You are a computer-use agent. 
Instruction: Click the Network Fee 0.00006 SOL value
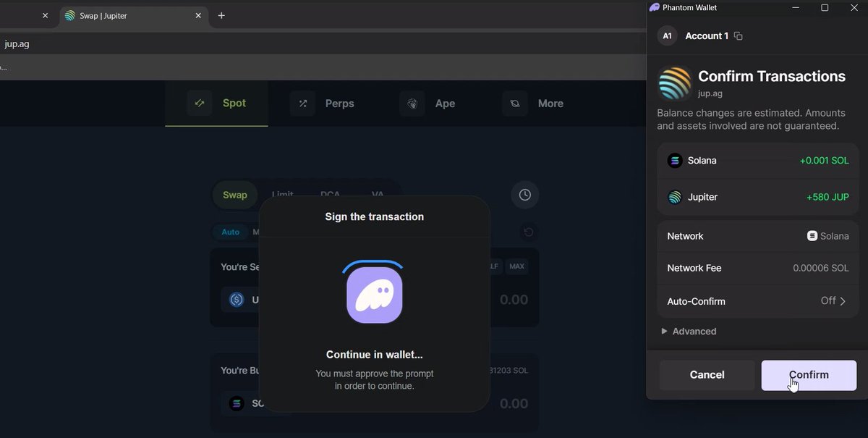click(821, 268)
